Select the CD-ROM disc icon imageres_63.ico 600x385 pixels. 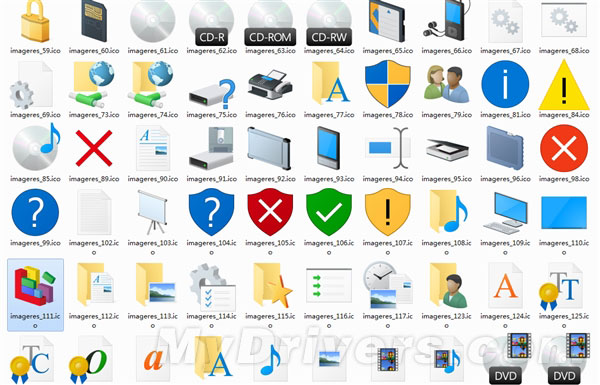[x=270, y=23]
